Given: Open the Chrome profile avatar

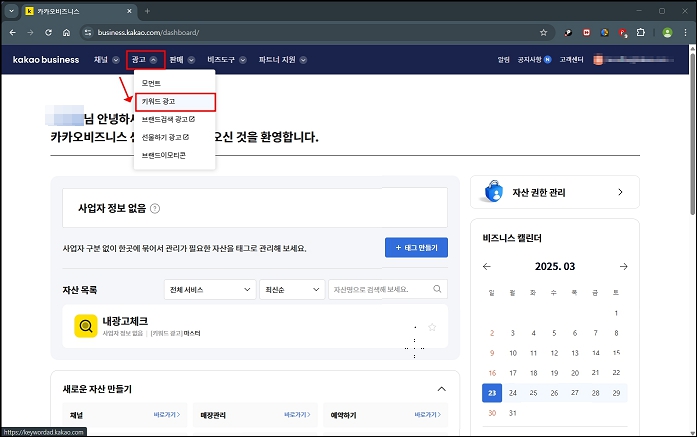Looking at the screenshot, I should click(x=667, y=32).
